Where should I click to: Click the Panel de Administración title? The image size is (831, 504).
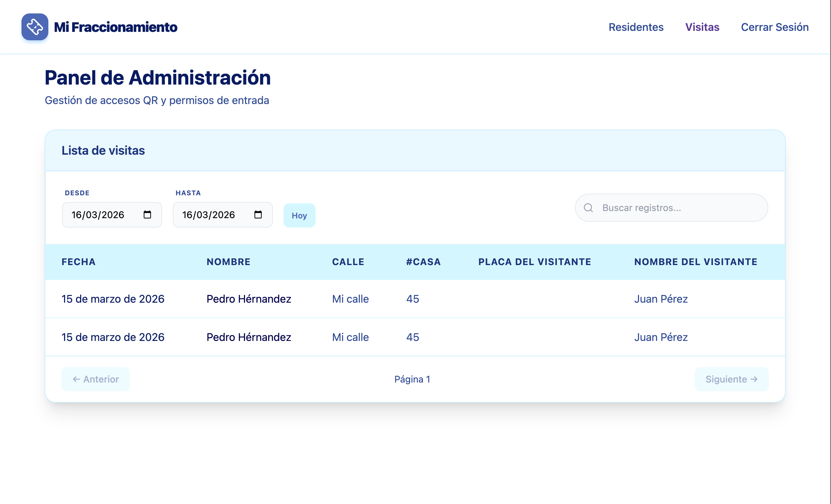click(x=157, y=78)
